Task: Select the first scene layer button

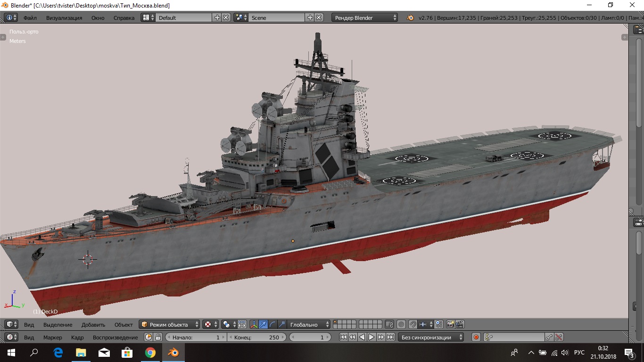Action: point(335,323)
